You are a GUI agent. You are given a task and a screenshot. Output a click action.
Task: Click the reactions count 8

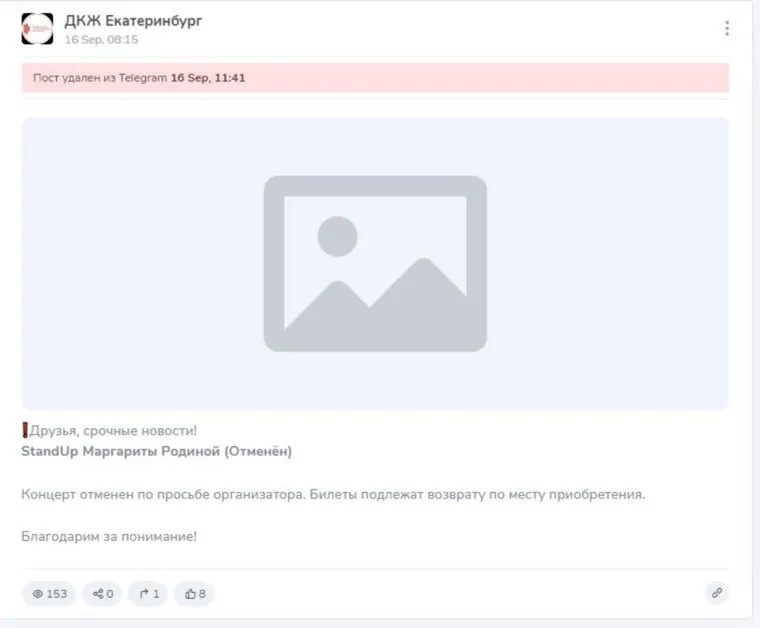click(202, 594)
